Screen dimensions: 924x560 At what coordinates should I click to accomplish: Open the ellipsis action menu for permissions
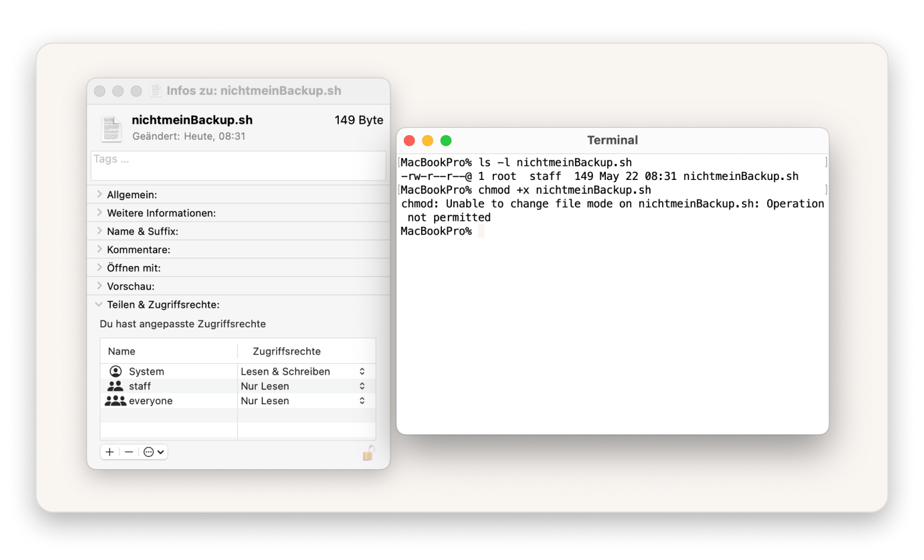[153, 452]
